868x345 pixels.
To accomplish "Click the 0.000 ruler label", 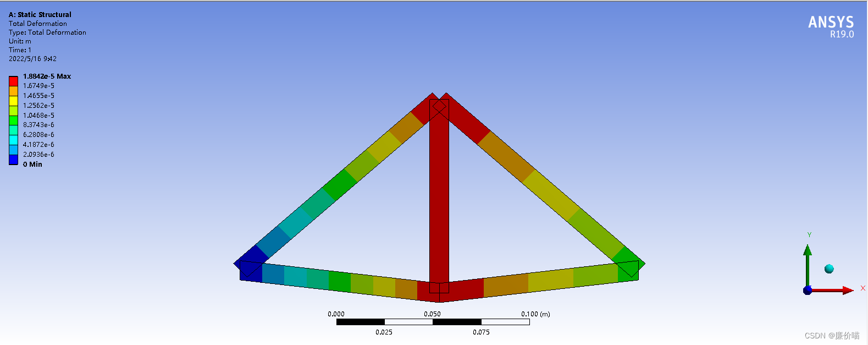I will coord(336,314).
